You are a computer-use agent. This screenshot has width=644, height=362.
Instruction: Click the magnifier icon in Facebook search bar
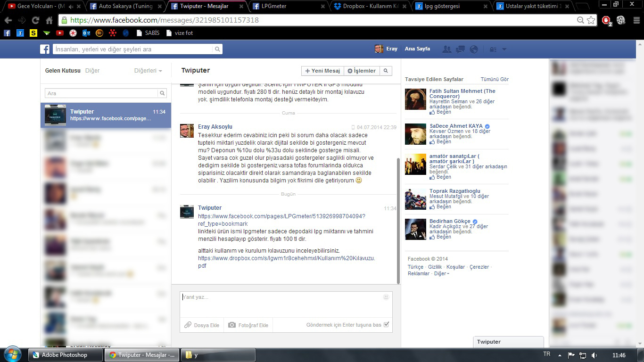click(217, 49)
